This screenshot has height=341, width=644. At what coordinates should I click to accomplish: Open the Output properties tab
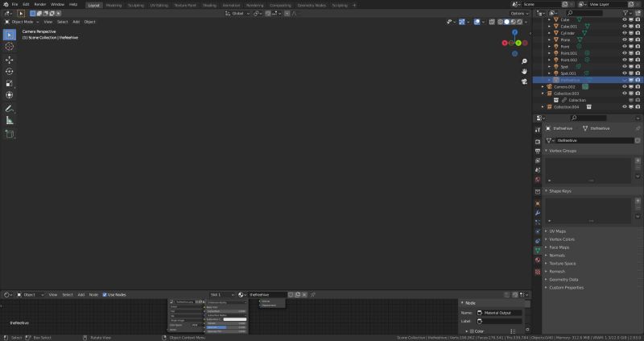[x=538, y=151]
